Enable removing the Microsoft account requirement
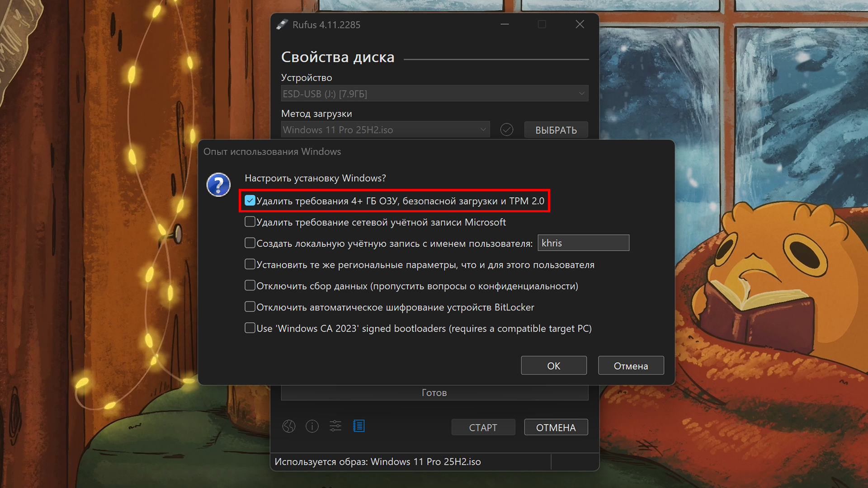The width and height of the screenshot is (868, 488). click(x=250, y=222)
